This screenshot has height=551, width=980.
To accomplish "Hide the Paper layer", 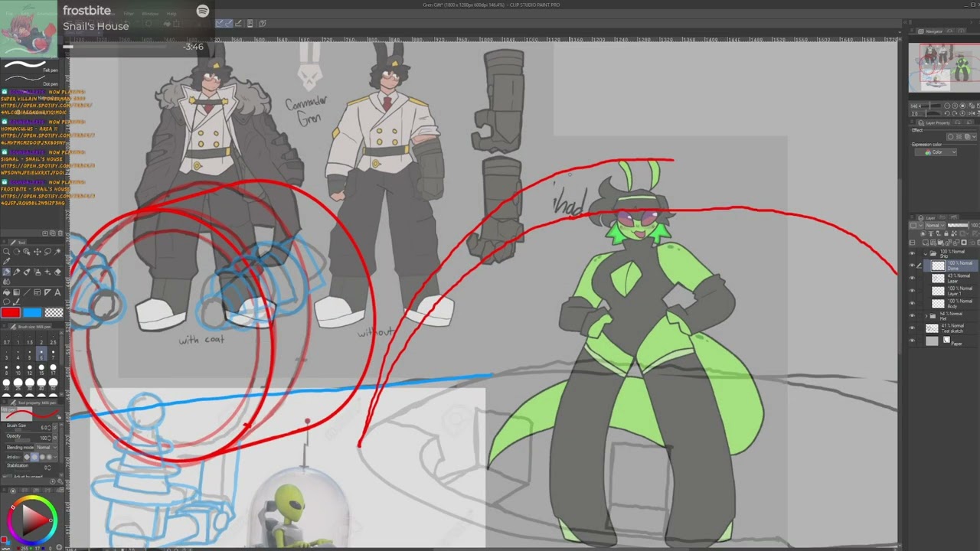I will (911, 341).
